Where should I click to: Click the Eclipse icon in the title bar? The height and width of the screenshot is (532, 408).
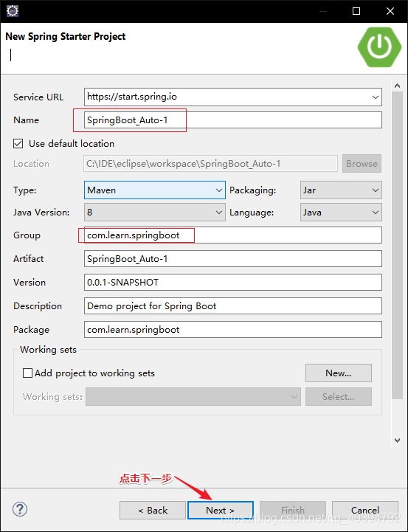[x=13, y=11]
